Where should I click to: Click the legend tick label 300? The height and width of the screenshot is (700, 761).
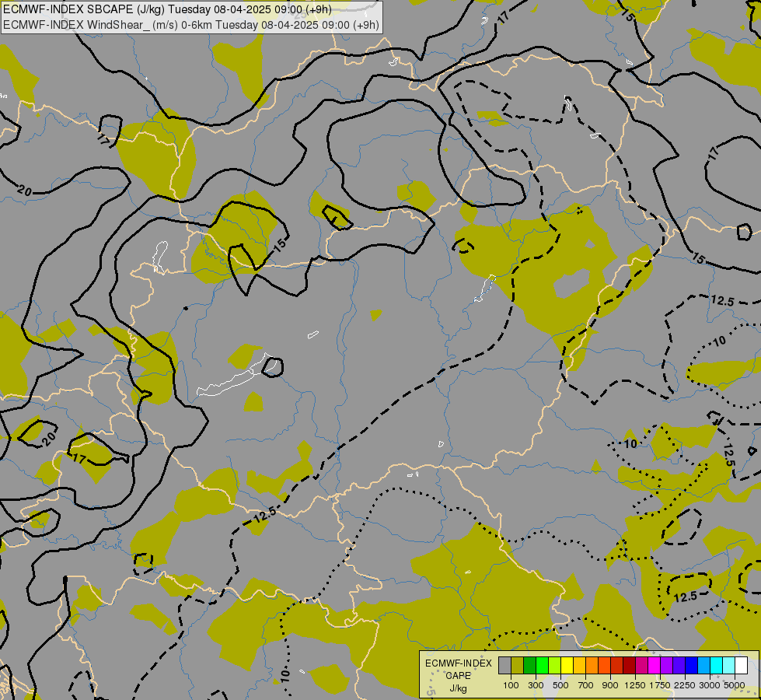pyautogui.click(x=536, y=685)
